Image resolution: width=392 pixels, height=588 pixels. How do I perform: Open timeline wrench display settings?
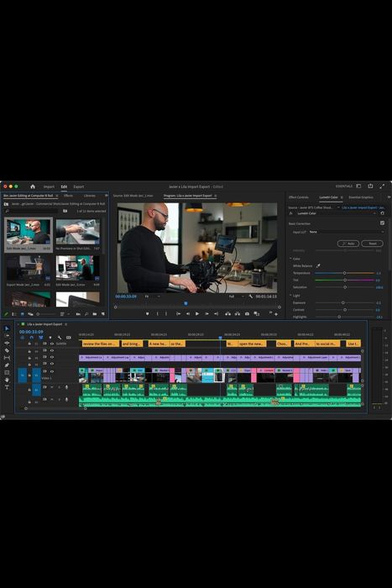pyautogui.click(x=60, y=338)
